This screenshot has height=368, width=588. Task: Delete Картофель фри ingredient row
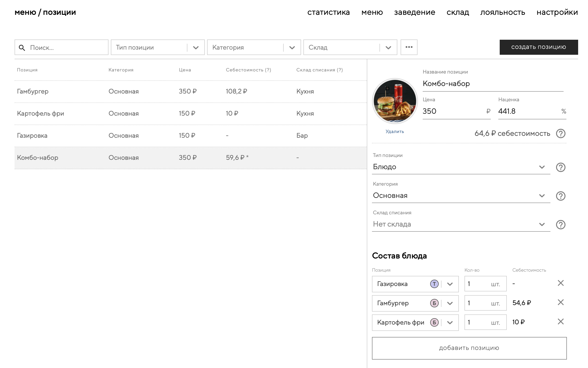click(560, 321)
